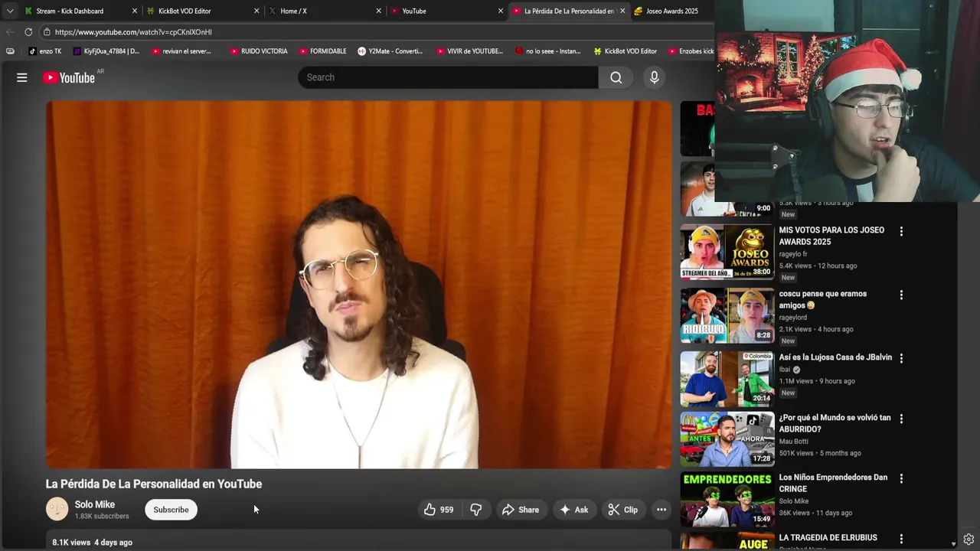980x551 pixels.
Task: View site information icon in address bar
Action: (x=47, y=32)
